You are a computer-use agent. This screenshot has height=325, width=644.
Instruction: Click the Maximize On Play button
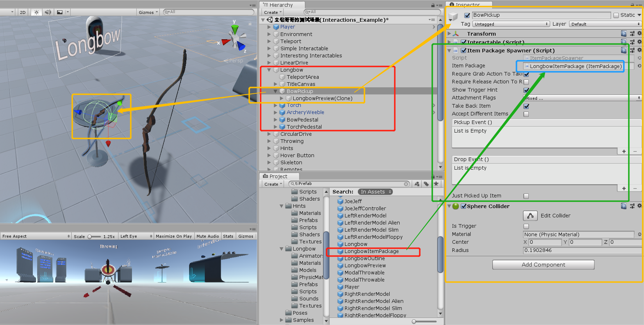pyautogui.click(x=174, y=236)
